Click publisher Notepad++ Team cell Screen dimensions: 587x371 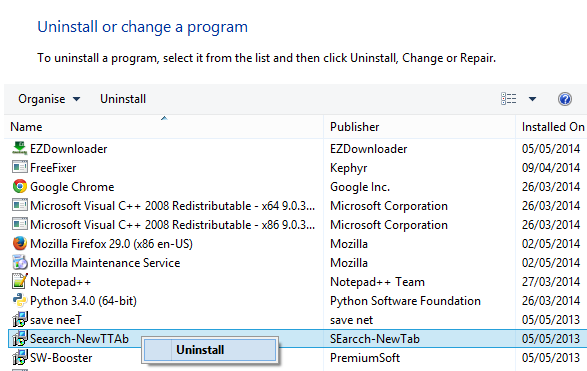pos(377,282)
